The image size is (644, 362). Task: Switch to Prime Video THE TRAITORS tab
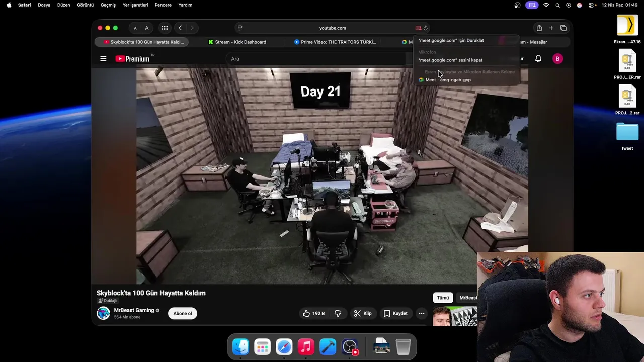tap(335, 42)
